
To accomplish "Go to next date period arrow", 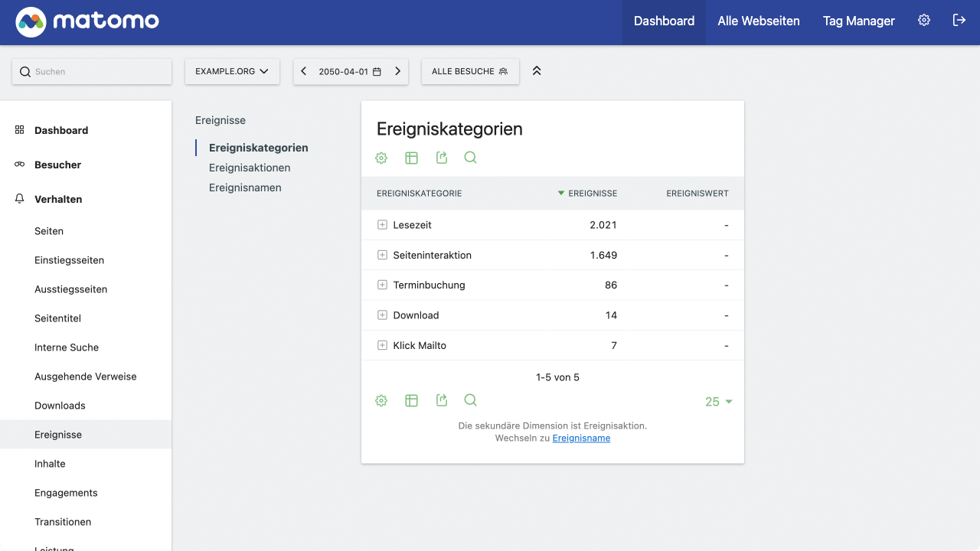I will 397,71.
